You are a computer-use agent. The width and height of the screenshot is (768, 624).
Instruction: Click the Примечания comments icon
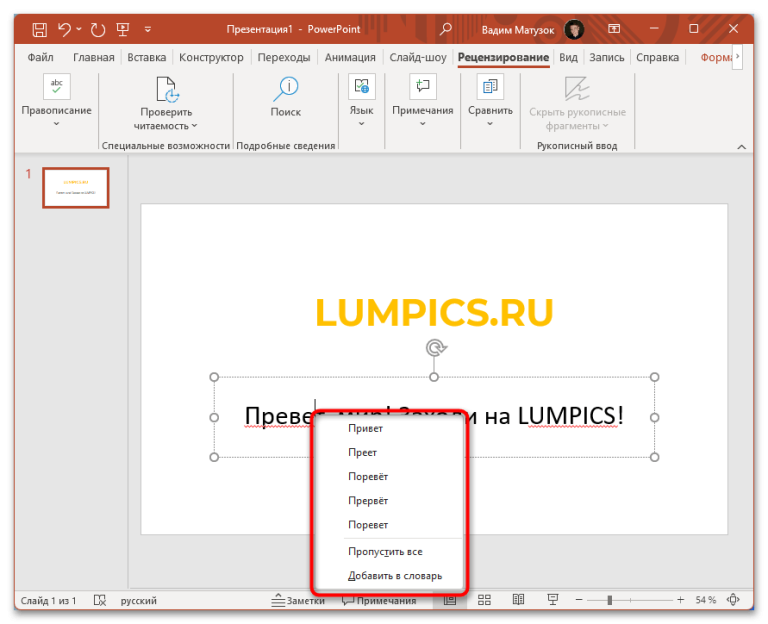(423, 86)
